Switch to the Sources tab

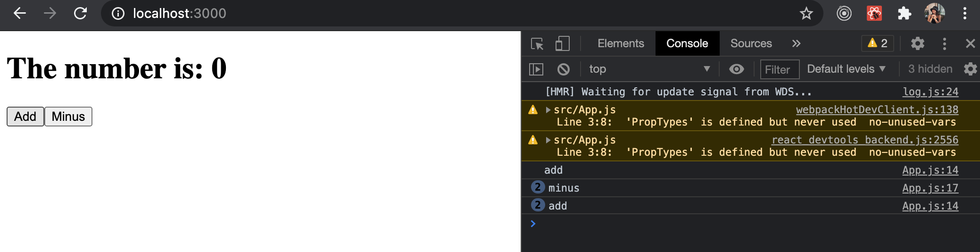point(751,43)
